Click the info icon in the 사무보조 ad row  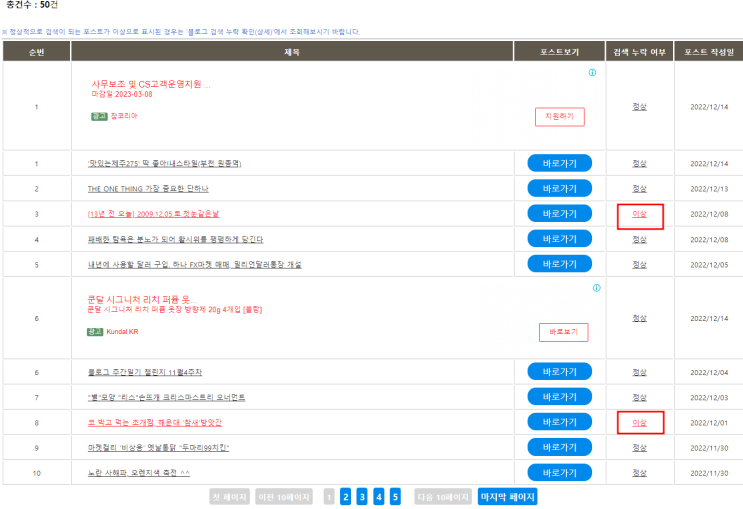point(592,73)
